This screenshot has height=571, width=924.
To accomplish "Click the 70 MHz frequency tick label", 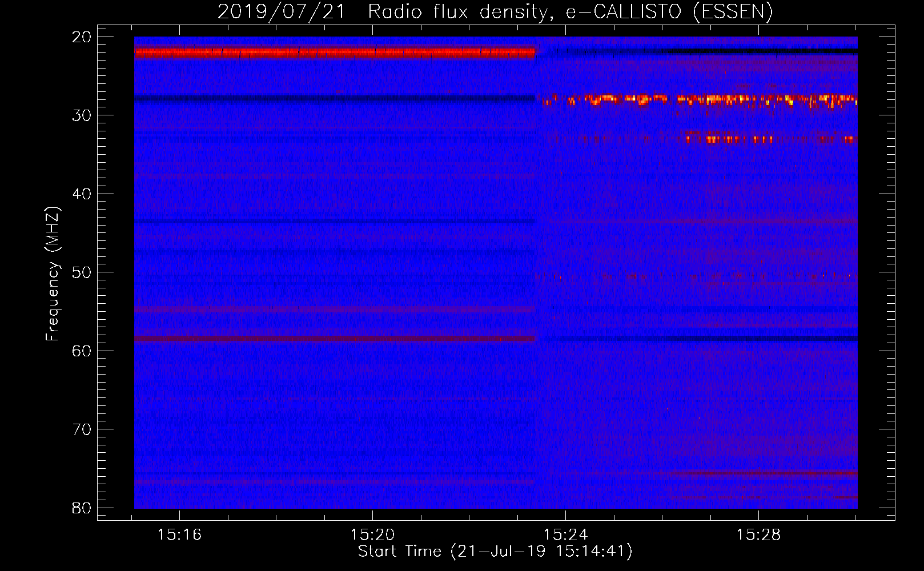I will point(82,429).
